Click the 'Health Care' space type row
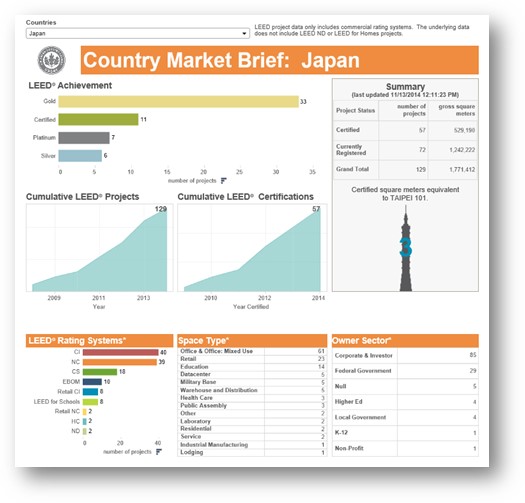Screen dimensions: 525x503 252,398
